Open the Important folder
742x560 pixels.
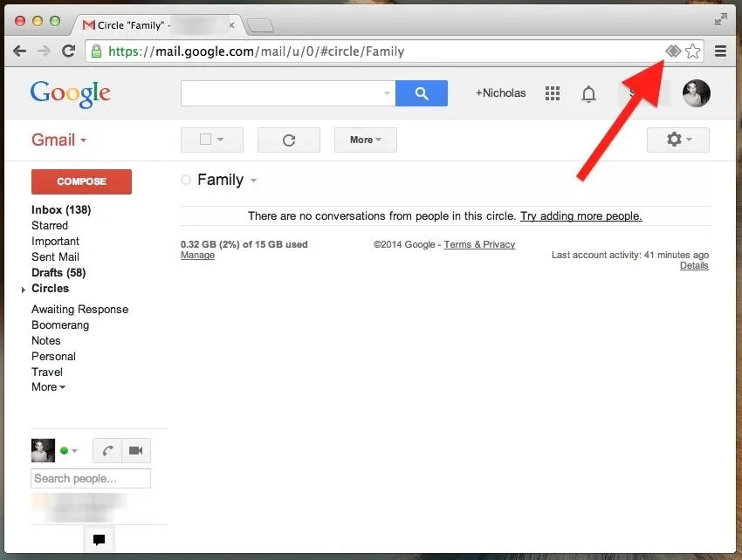55,242
